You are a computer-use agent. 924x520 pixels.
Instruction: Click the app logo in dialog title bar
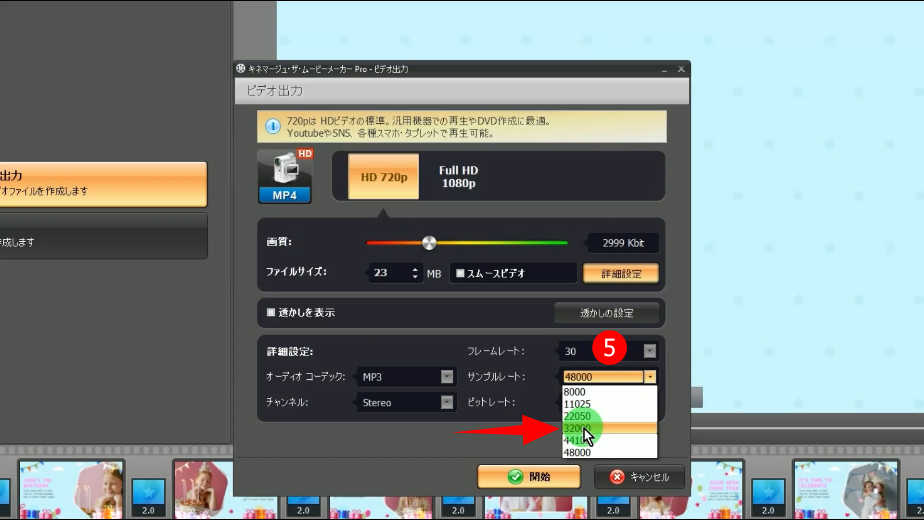(241, 69)
